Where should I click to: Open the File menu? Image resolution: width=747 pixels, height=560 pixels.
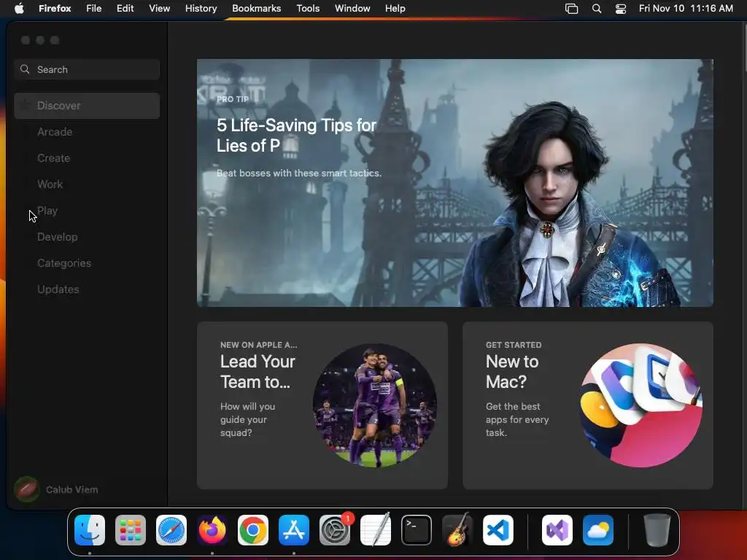click(94, 8)
